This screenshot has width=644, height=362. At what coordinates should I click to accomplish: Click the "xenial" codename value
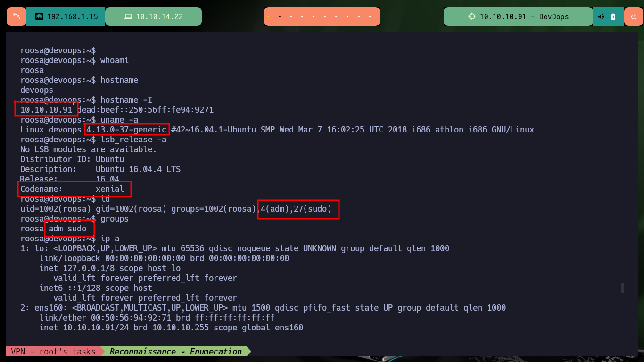pos(110,189)
